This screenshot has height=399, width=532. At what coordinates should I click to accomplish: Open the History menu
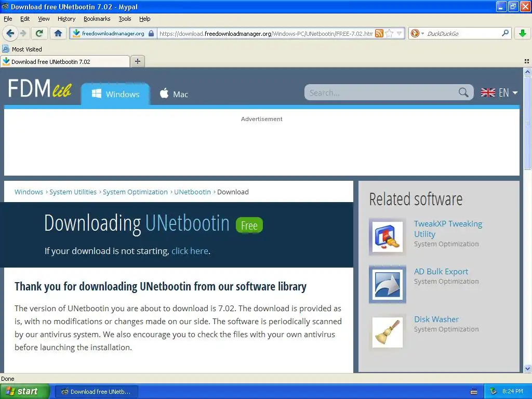[66, 19]
